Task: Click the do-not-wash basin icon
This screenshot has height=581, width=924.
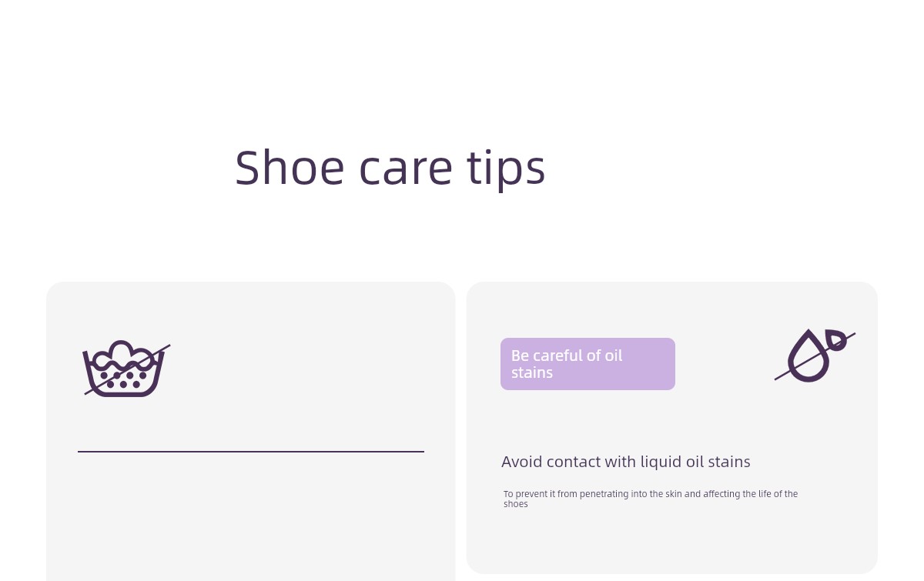Action: tap(127, 369)
